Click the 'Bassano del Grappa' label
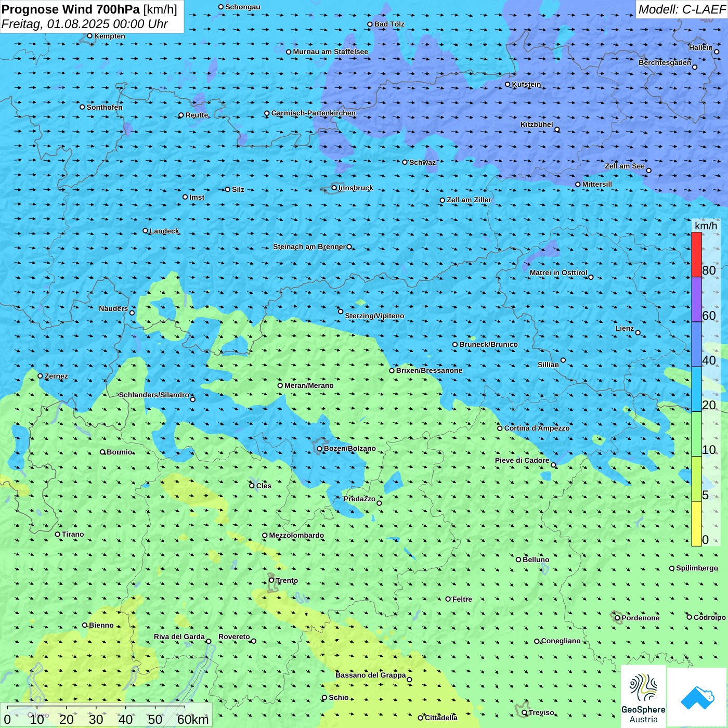The height and width of the screenshot is (728, 728). point(371,675)
